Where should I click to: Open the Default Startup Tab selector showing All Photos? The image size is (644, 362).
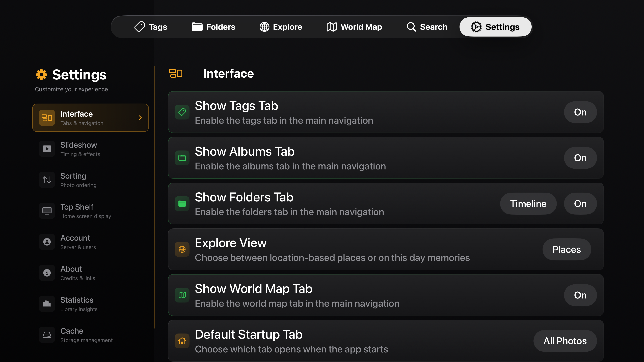pos(565,341)
